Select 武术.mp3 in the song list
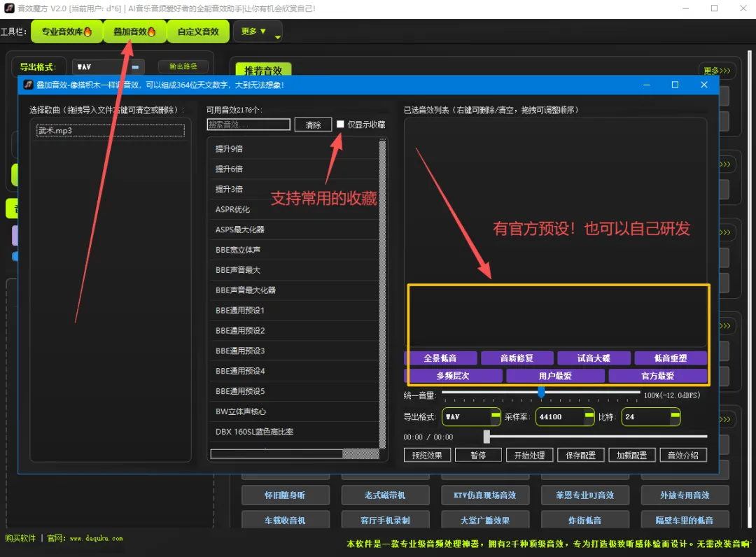Viewport: 756px width, 557px height. (x=111, y=131)
